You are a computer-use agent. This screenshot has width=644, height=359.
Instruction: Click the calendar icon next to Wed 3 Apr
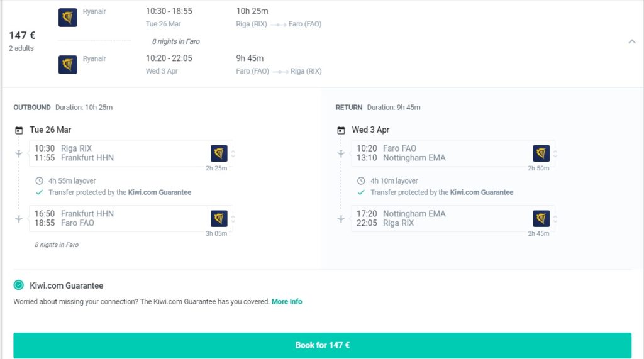pos(341,130)
